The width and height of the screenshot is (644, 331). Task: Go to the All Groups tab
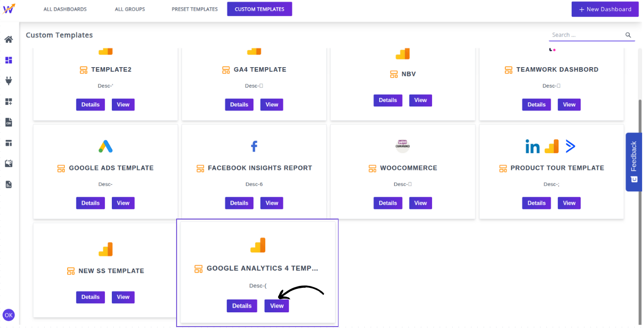[x=130, y=9]
